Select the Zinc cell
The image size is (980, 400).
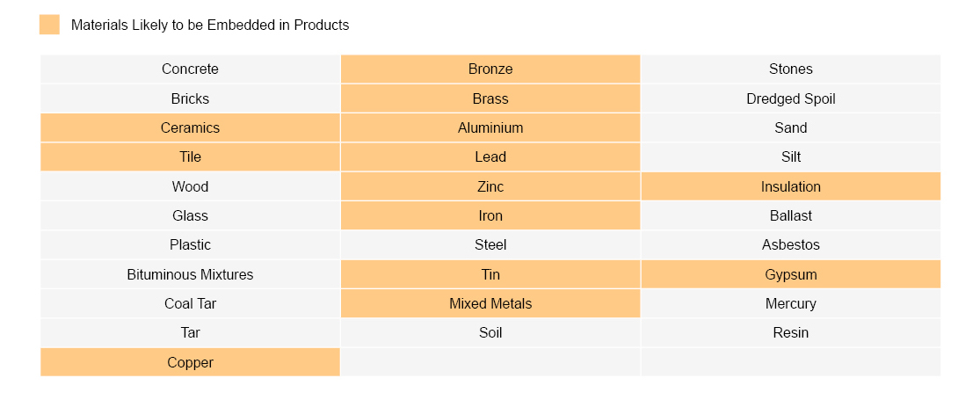pyautogui.click(x=490, y=186)
